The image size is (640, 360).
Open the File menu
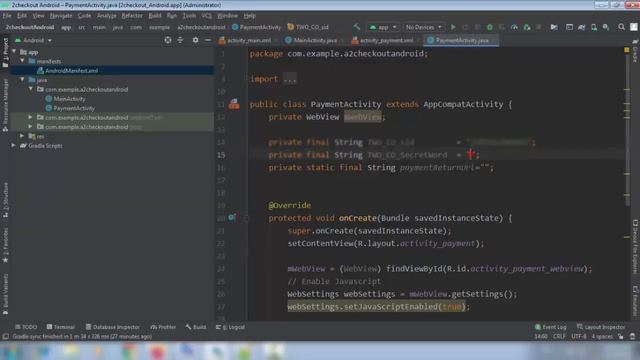7,16
